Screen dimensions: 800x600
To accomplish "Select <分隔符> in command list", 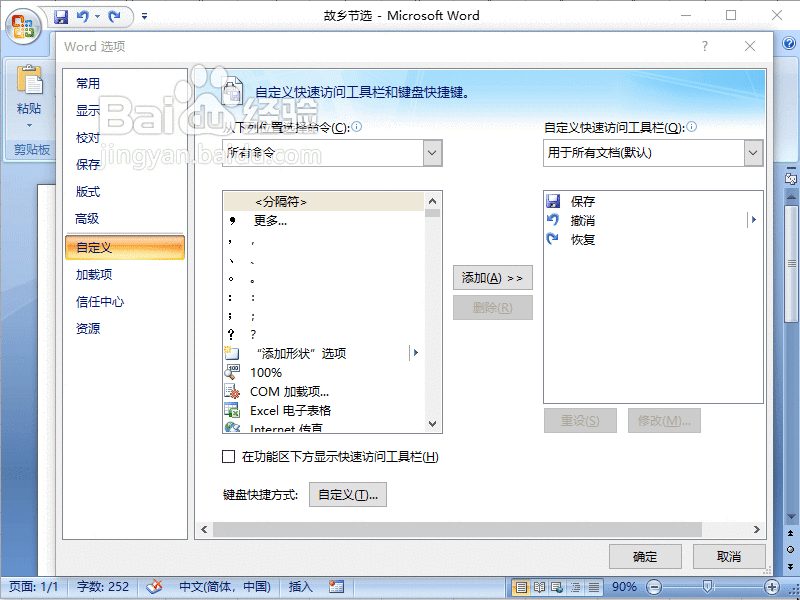I will pos(323,202).
